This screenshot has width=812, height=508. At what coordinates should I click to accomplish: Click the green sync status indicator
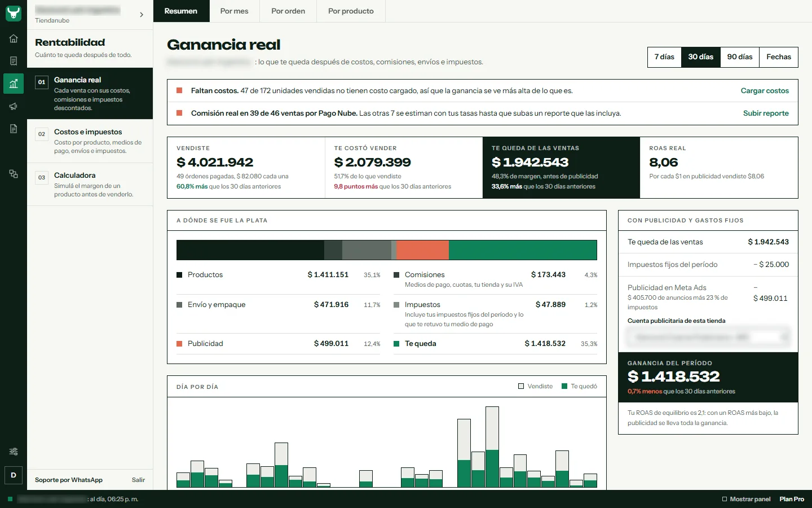click(x=10, y=499)
